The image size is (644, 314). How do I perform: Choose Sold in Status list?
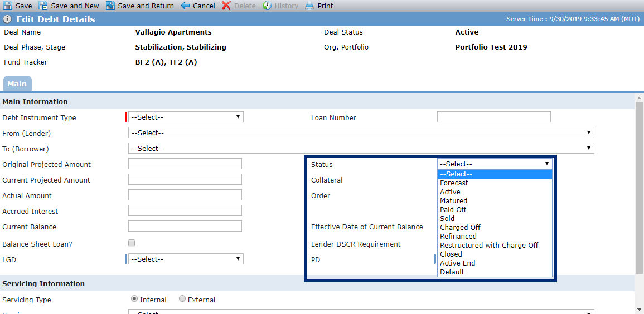click(495, 218)
